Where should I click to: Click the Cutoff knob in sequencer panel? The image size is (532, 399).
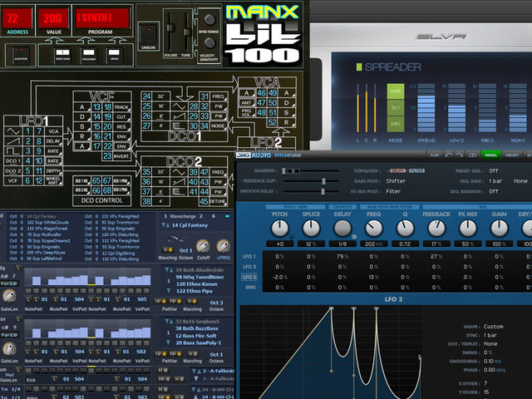pyautogui.click(x=203, y=246)
